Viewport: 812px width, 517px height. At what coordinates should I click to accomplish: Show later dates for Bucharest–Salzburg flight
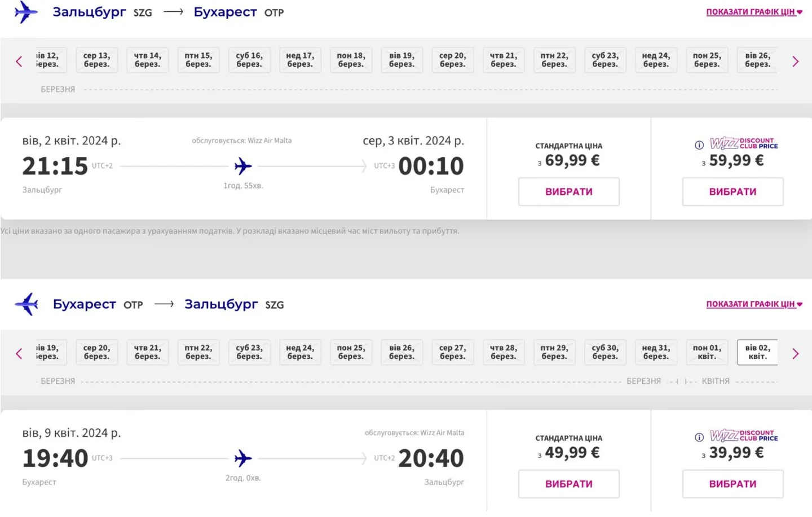795,353
